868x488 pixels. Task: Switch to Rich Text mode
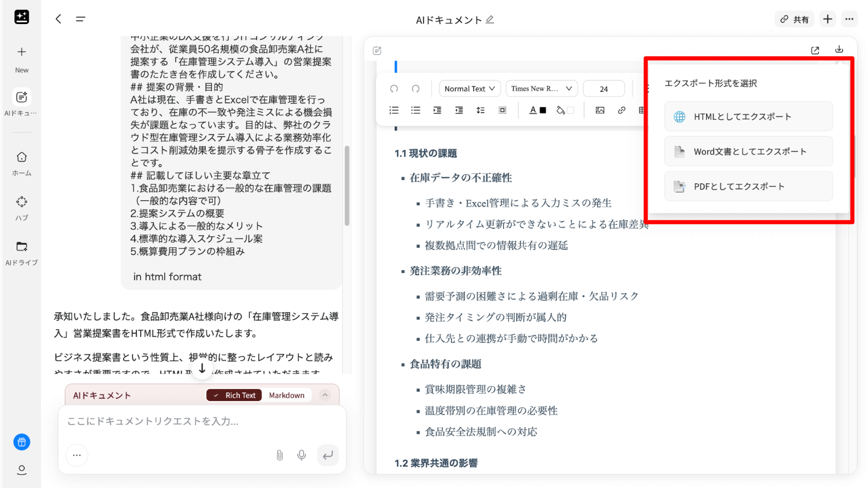(x=234, y=395)
